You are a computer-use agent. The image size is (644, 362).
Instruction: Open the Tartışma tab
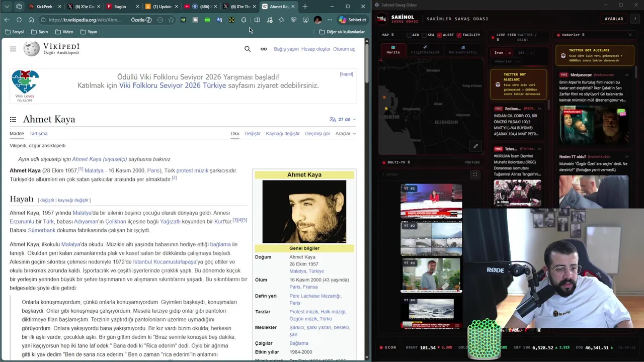click(x=38, y=133)
